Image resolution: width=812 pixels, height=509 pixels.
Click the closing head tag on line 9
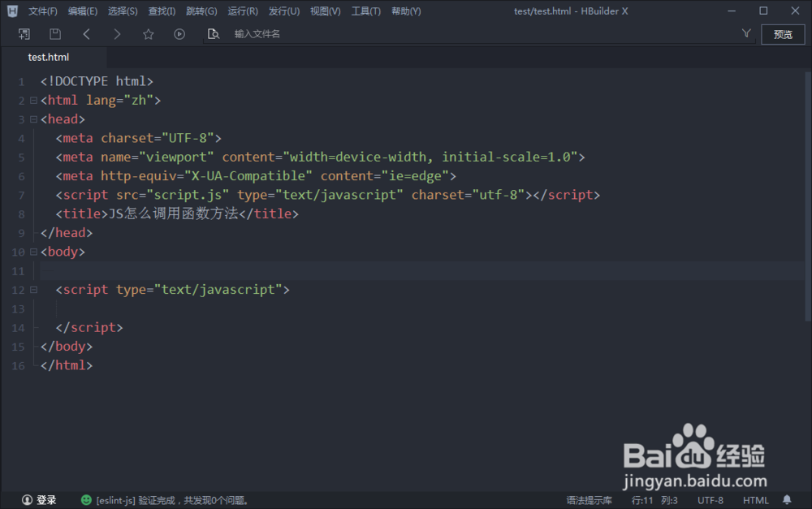67,232
